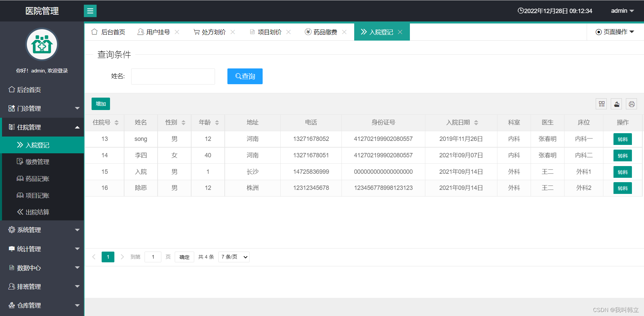Screen dimensions: 644x316
Task: Expand 统计管理 sidebar menu
Action: pyautogui.click(x=42, y=249)
